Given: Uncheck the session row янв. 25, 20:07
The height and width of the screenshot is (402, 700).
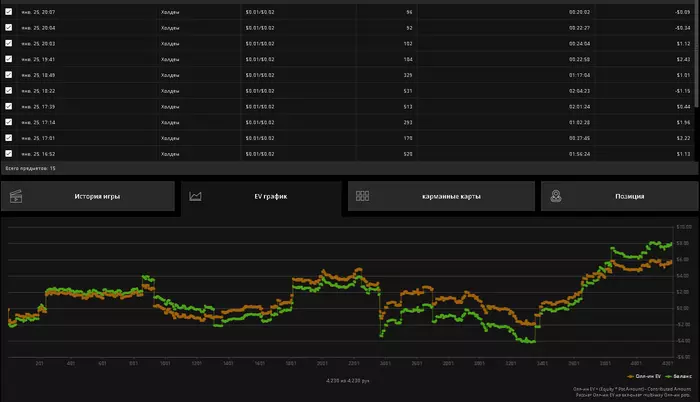Looking at the screenshot, I should (x=8, y=12).
